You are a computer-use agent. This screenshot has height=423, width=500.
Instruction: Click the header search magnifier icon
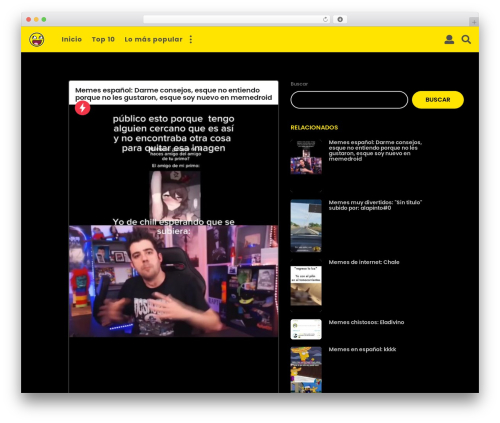click(x=466, y=39)
